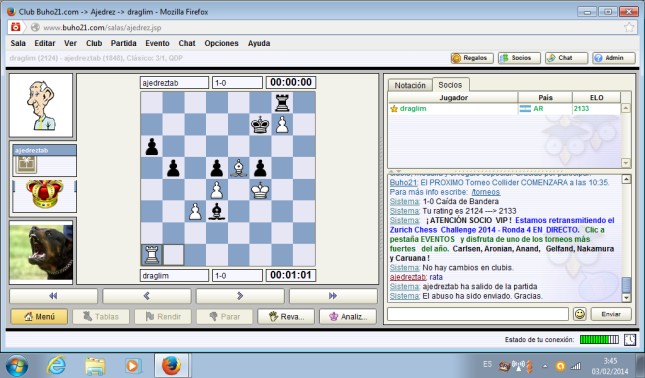
Task: Click the connection strength indicator bar
Action: tap(599, 340)
